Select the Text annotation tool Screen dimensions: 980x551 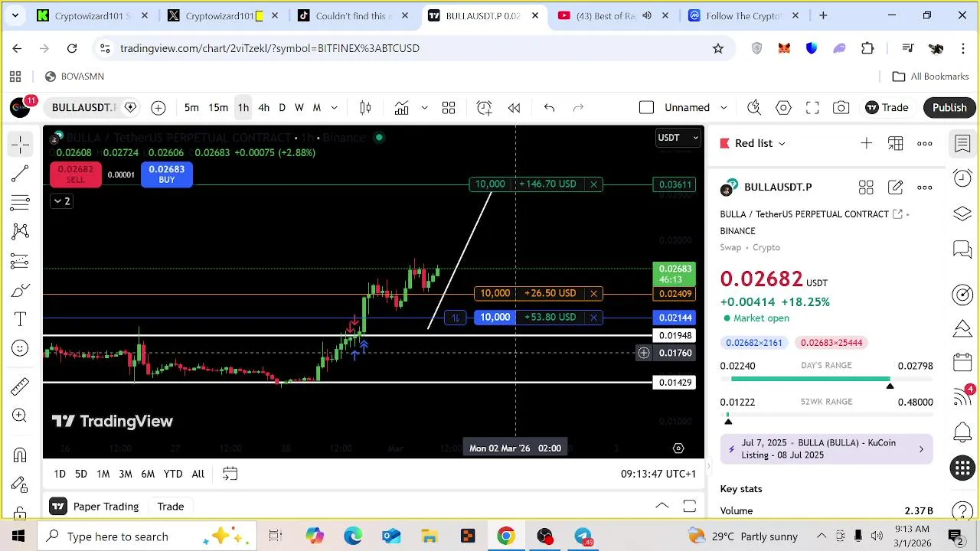point(21,319)
